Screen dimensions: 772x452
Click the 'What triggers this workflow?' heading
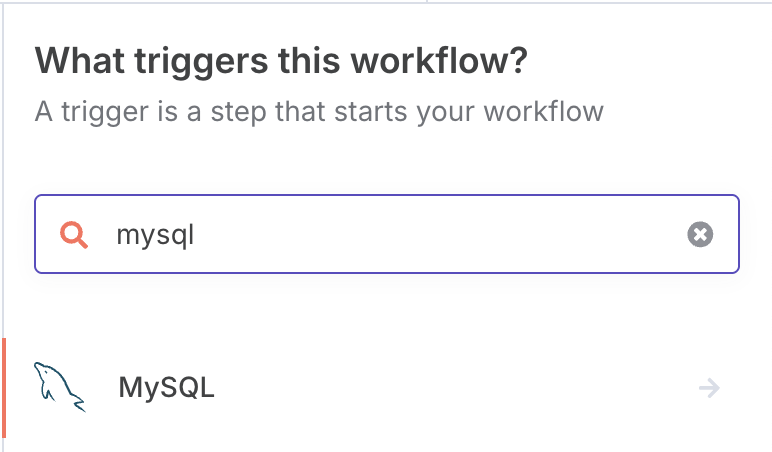(281, 61)
